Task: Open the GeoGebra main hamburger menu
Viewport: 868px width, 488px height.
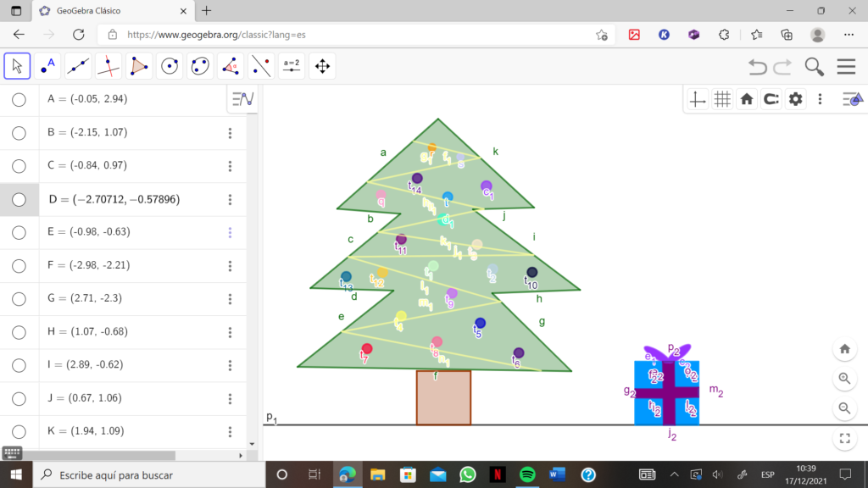Action: 846,67
